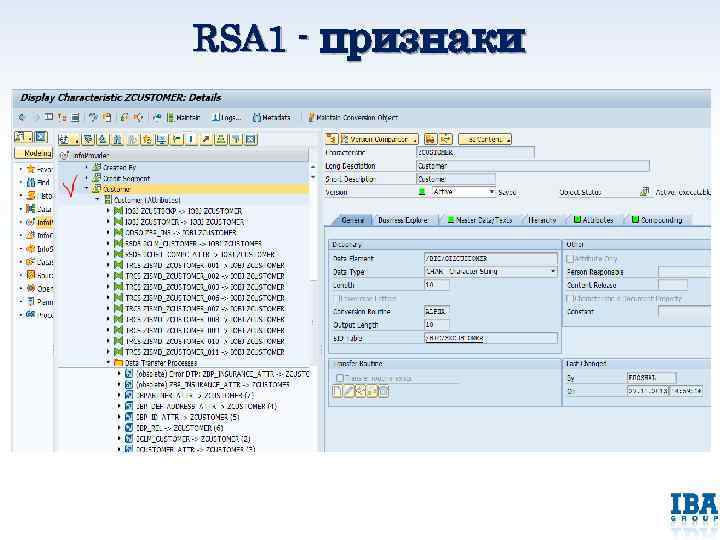Select ZDP_REL -> ZCUSTOMER (6) row

pyautogui.click(x=180, y=428)
